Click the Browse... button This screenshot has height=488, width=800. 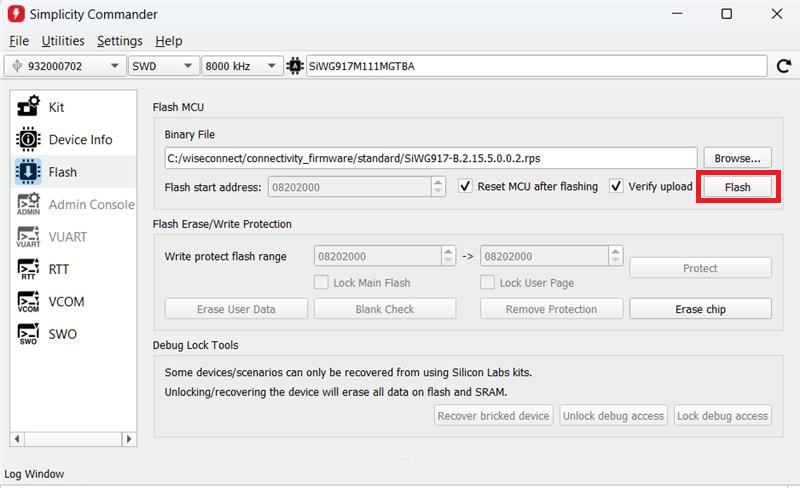coord(737,158)
